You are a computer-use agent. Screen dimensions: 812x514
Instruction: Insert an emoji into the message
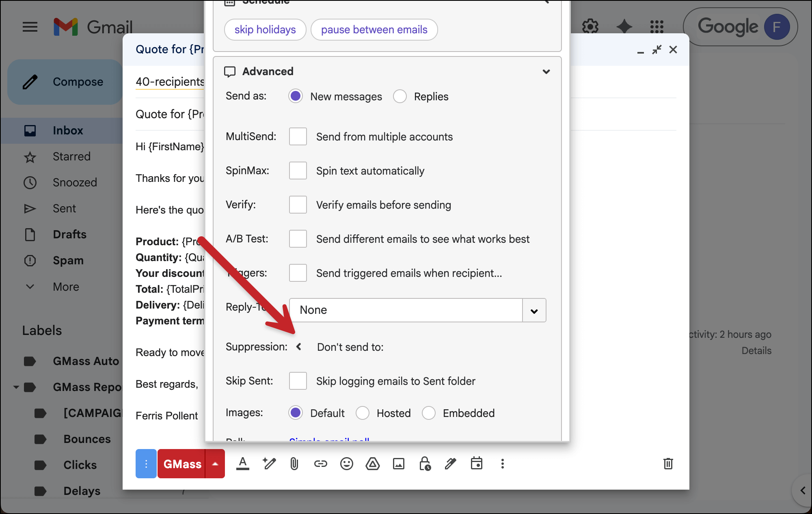tap(346, 464)
